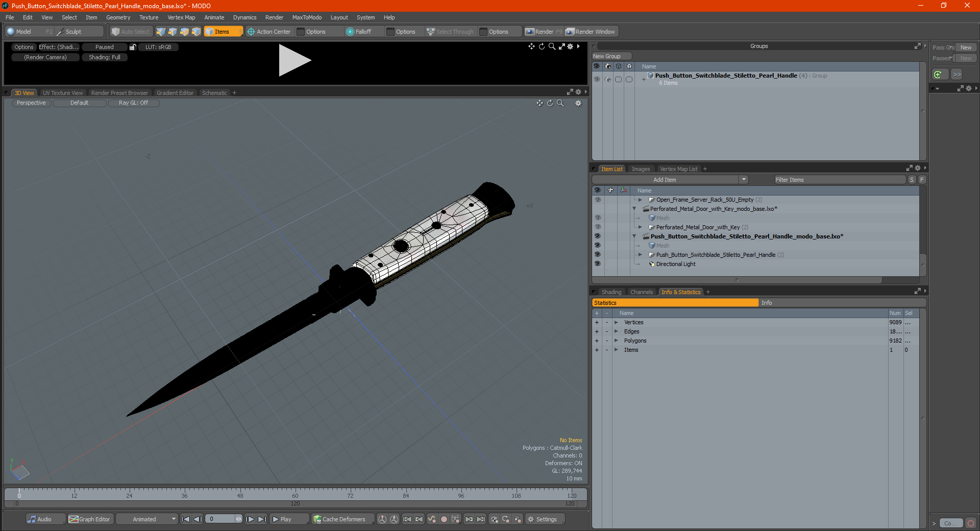This screenshot has width=980, height=531.
Task: Open 3D viewport gear options
Action: pos(578,103)
